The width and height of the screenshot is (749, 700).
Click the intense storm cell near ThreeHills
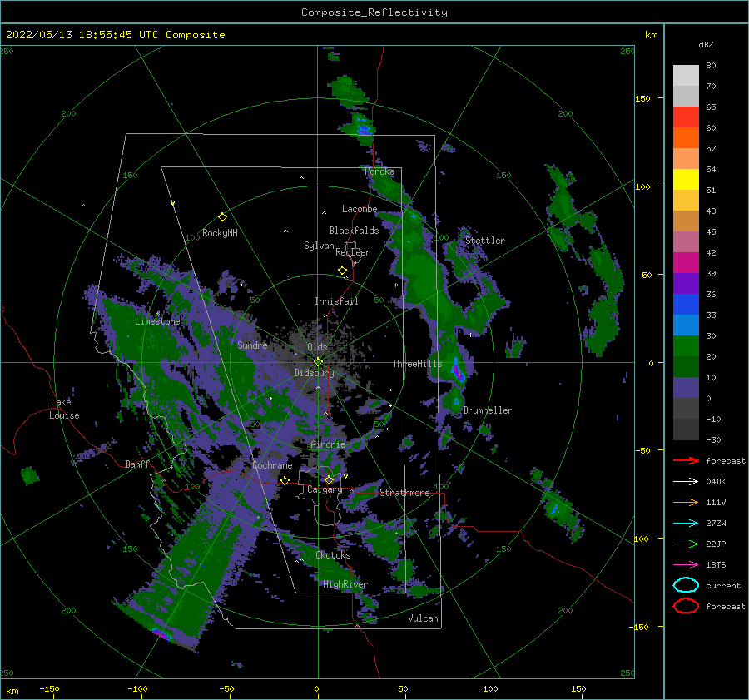point(458,370)
